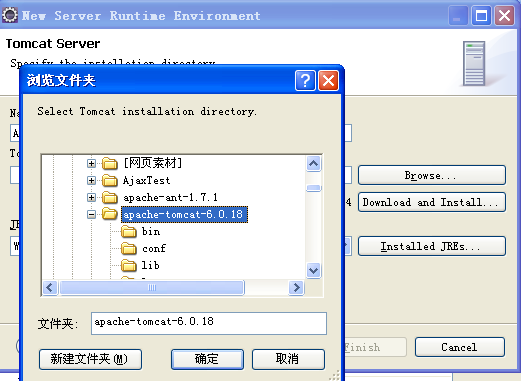Expand the [网页素材] tree node
This screenshot has width=521, height=381.
pyautogui.click(x=91, y=163)
